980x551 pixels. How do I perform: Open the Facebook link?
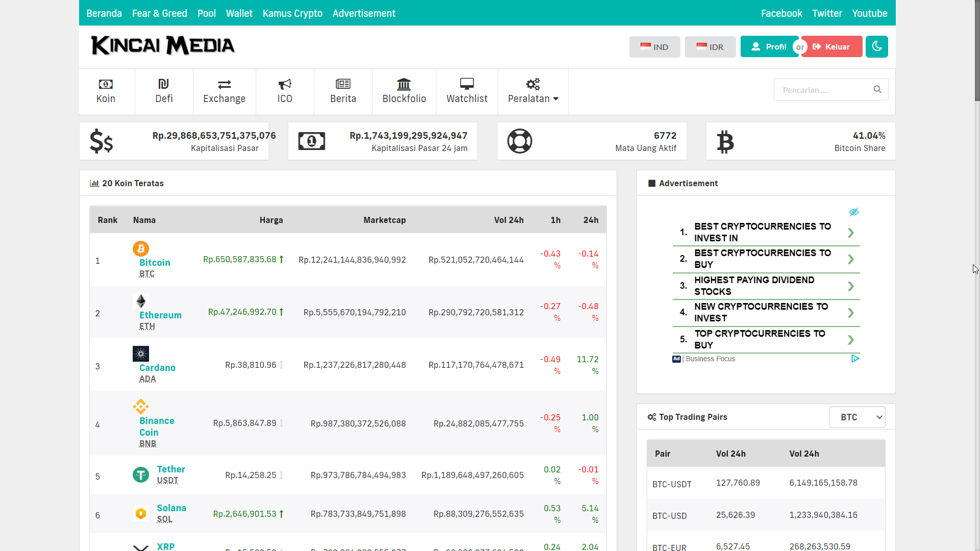point(781,13)
